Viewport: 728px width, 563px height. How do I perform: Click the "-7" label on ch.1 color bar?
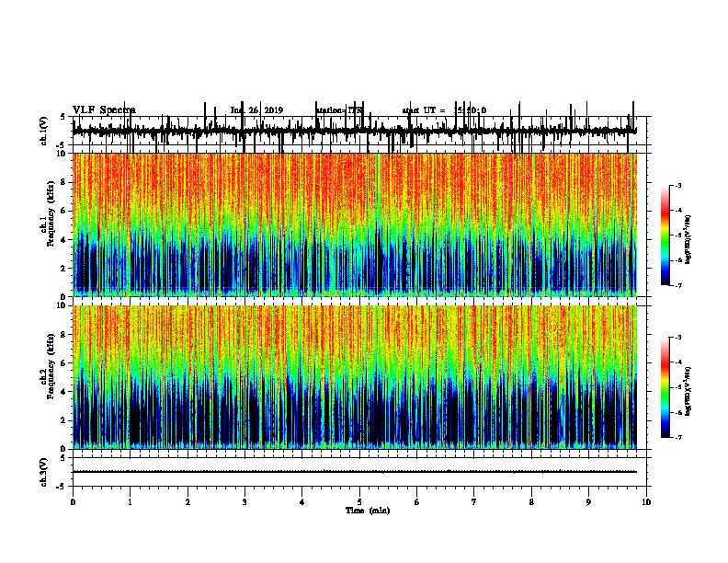[x=677, y=285]
